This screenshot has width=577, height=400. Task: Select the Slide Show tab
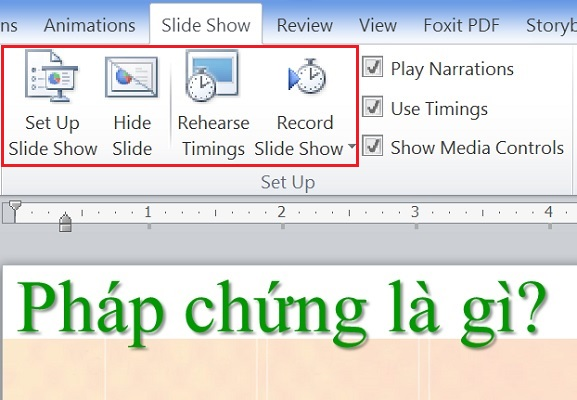(x=206, y=25)
